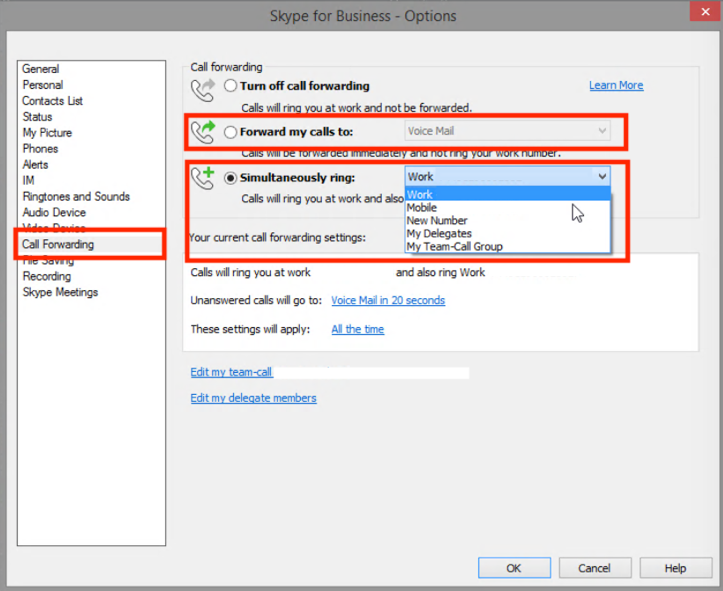
Task: Open Ringtones and Sounds category
Action: (x=77, y=196)
